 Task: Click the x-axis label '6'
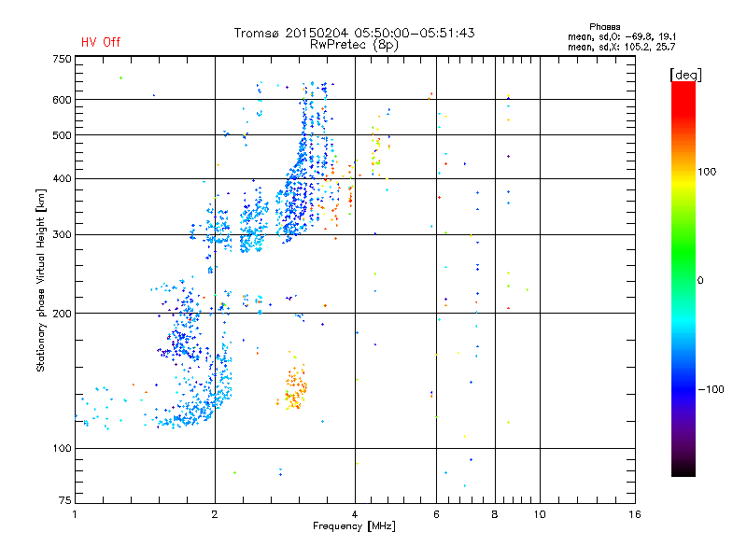[x=436, y=514]
